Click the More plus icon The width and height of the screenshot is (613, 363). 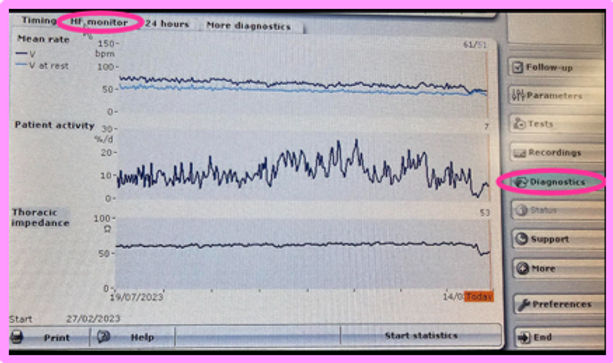pos(522,269)
